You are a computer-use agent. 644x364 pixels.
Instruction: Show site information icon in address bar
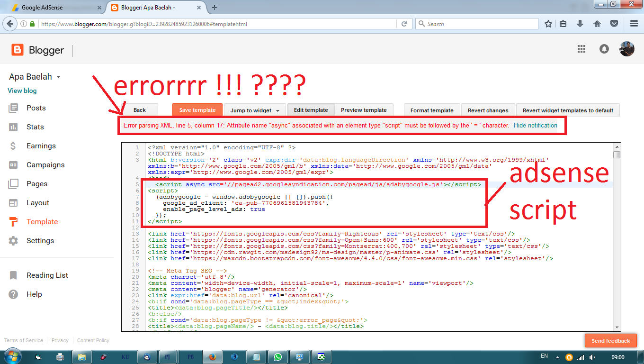pos(23,24)
